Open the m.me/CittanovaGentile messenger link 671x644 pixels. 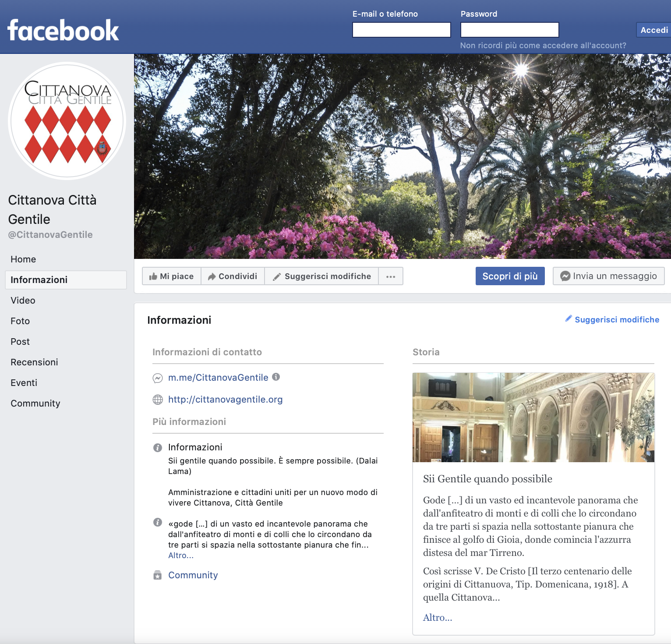pyautogui.click(x=218, y=378)
